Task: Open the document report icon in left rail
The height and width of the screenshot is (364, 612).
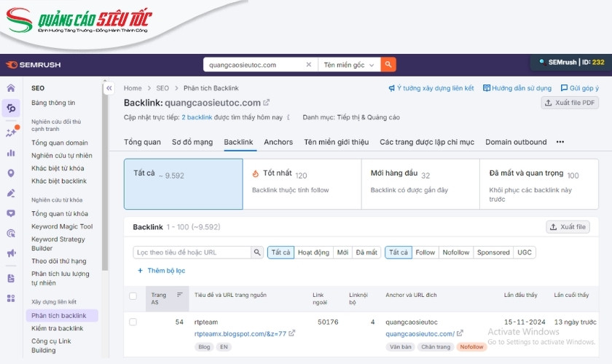Action: [x=11, y=278]
